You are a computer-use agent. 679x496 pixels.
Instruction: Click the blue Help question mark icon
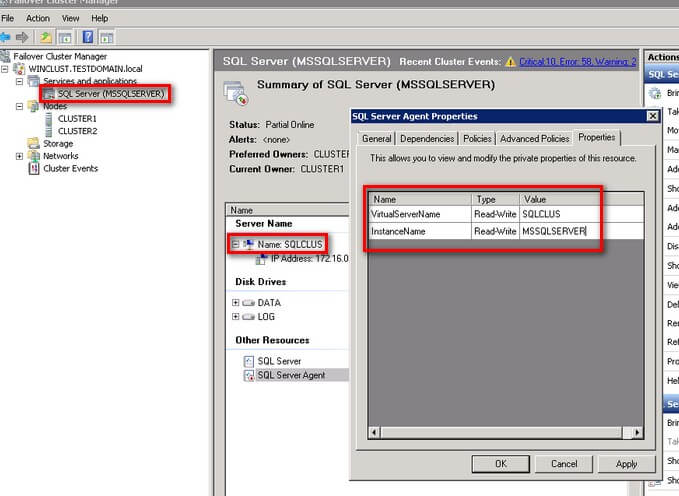tap(88, 37)
